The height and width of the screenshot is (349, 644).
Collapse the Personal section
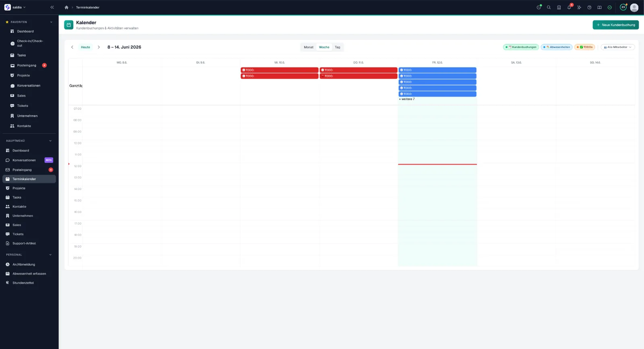point(50,255)
